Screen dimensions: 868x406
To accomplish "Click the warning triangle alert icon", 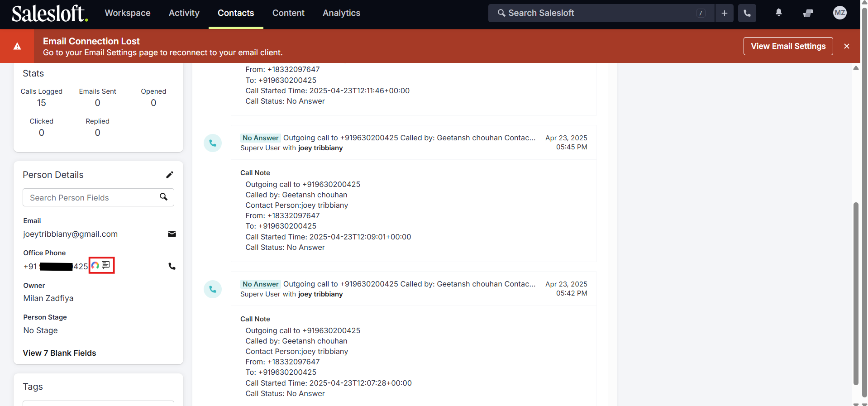I will click(17, 46).
